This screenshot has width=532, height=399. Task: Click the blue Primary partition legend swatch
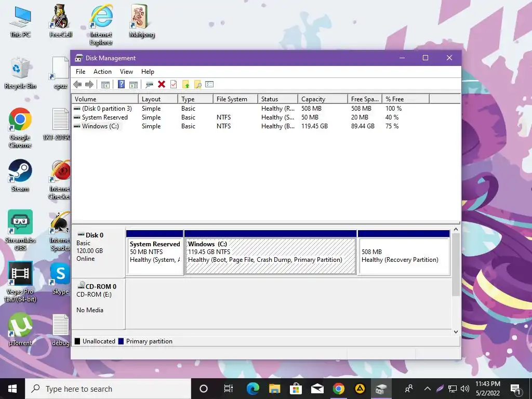point(121,341)
